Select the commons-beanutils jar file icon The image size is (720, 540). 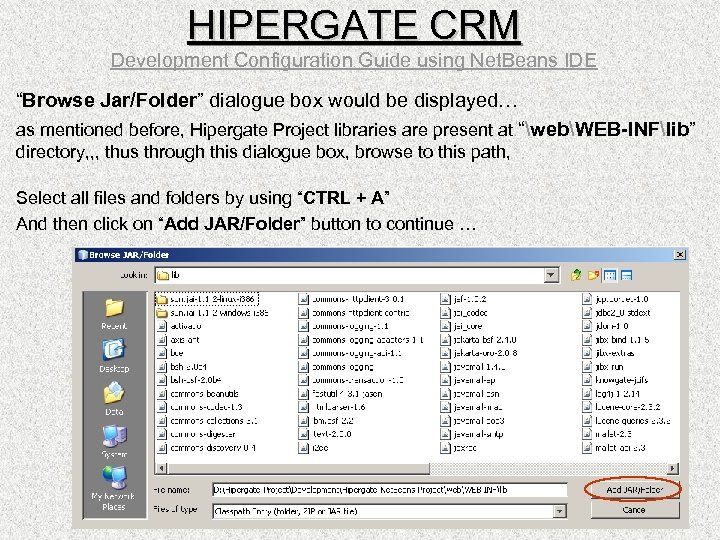click(x=162, y=394)
